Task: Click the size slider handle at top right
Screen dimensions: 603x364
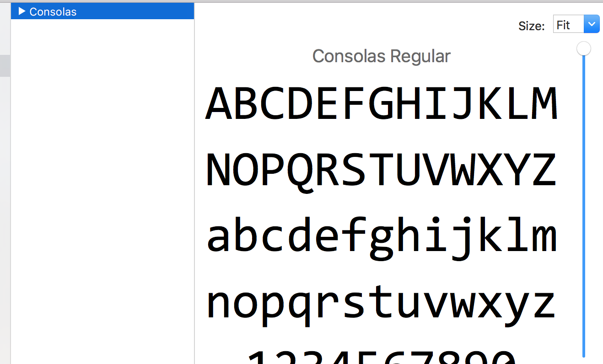Action: point(584,48)
